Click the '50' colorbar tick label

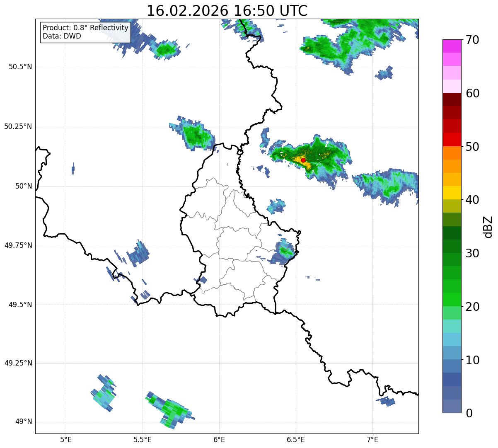(x=472, y=147)
